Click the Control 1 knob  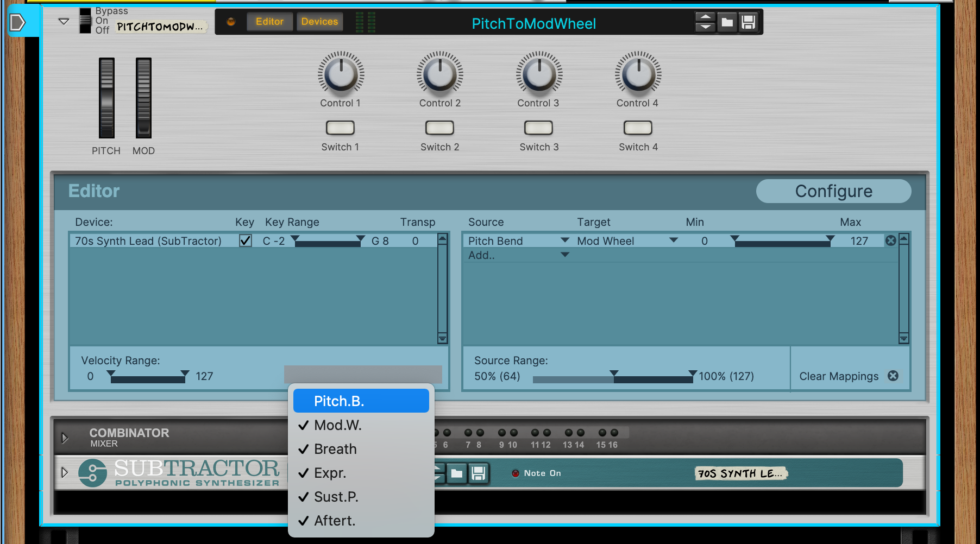(341, 74)
